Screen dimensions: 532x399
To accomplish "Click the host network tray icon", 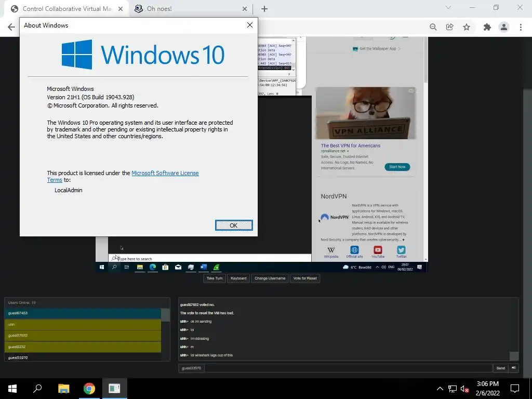I will [453, 389].
